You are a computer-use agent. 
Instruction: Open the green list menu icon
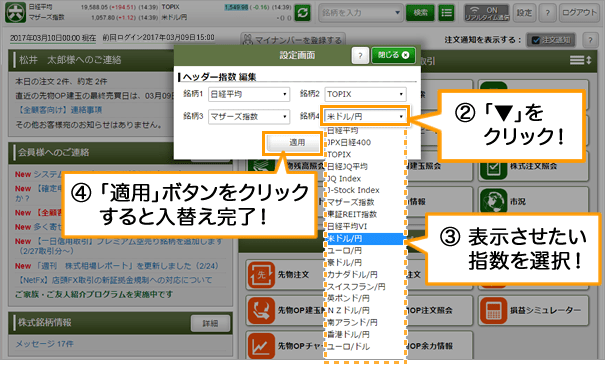click(446, 13)
